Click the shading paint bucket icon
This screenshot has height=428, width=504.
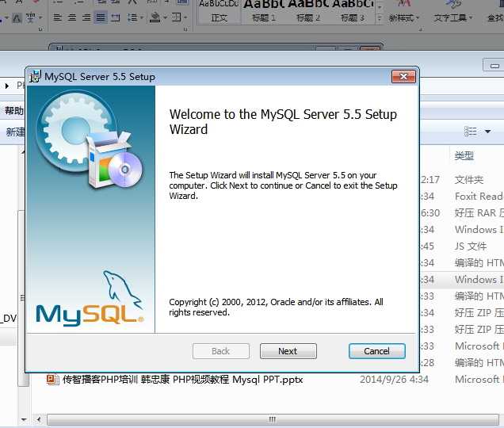155,17
